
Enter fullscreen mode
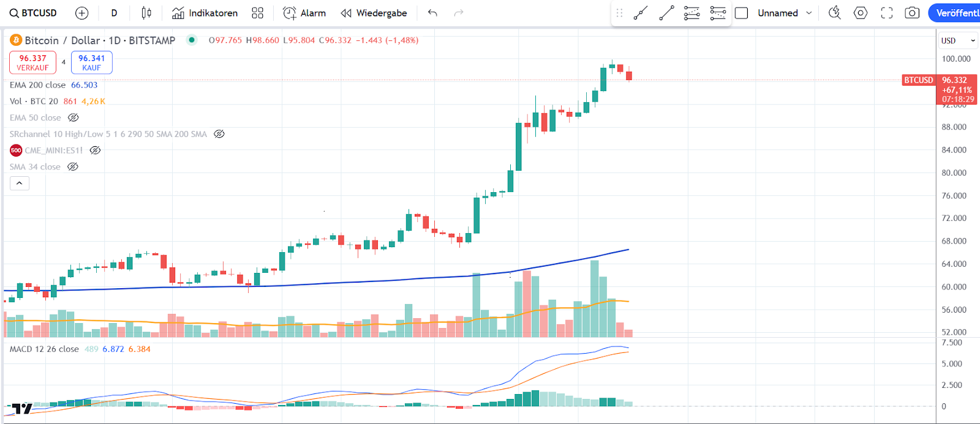[x=886, y=13]
